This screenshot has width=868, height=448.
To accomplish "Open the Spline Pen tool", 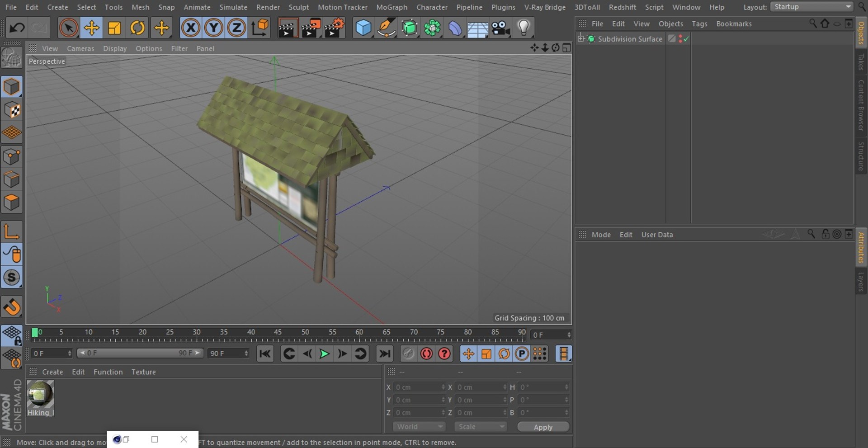I will [387, 28].
